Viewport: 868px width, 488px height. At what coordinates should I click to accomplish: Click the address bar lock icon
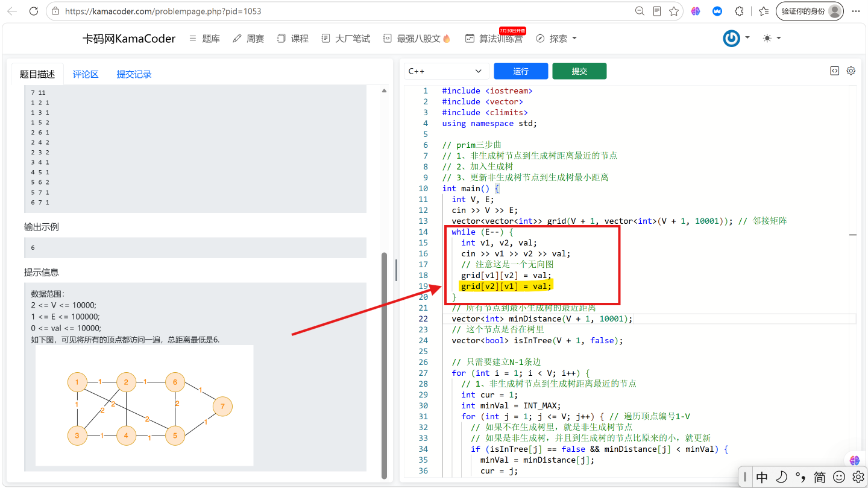(x=55, y=11)
